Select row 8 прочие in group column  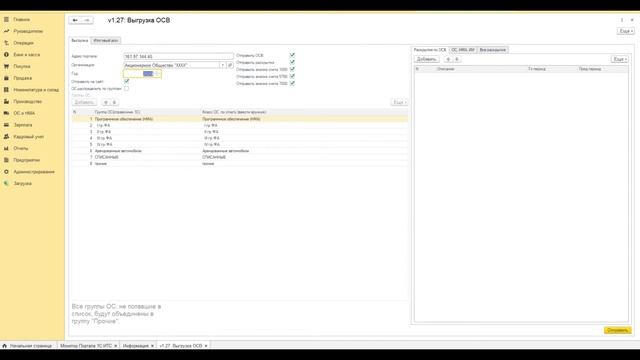point(100,164)
